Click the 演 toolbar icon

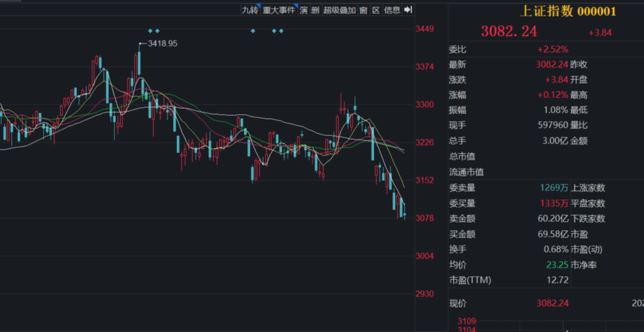click(x=304, y=10)
